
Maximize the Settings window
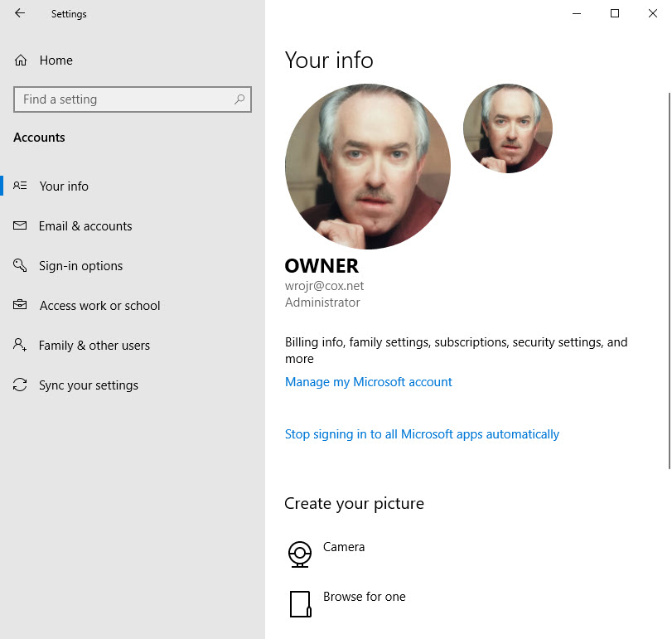click(x=615, y=13)
